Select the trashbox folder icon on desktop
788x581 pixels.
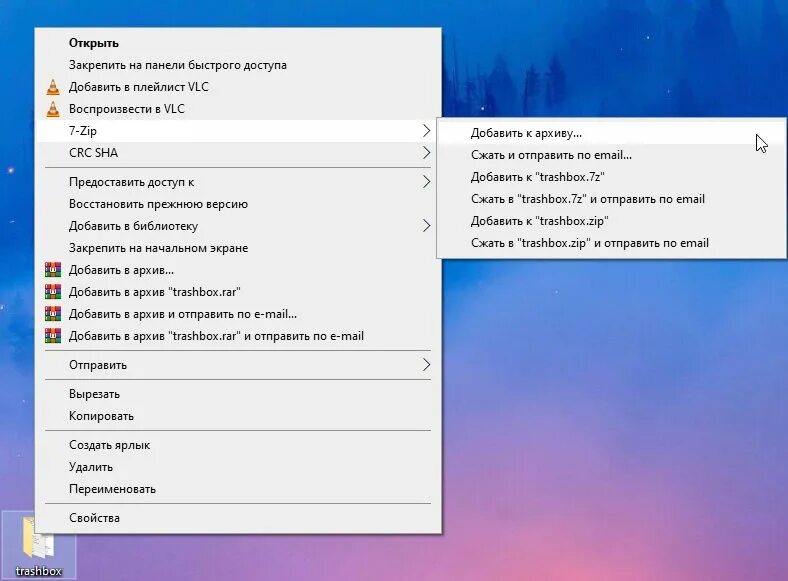[x=38, y=544]
